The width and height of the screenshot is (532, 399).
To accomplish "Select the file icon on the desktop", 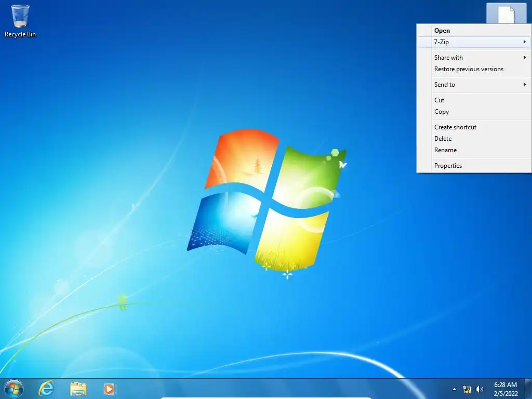I will (506, 14).
